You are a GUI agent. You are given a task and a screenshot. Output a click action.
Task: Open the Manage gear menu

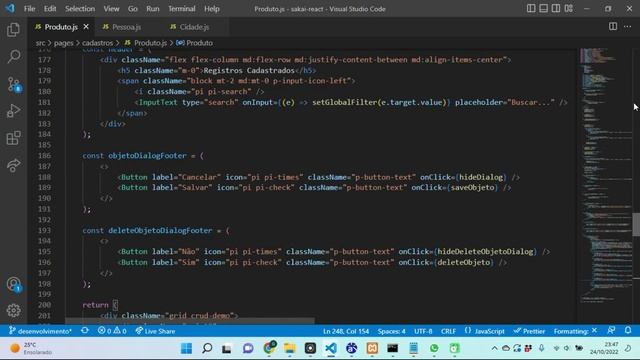(13, 311)
